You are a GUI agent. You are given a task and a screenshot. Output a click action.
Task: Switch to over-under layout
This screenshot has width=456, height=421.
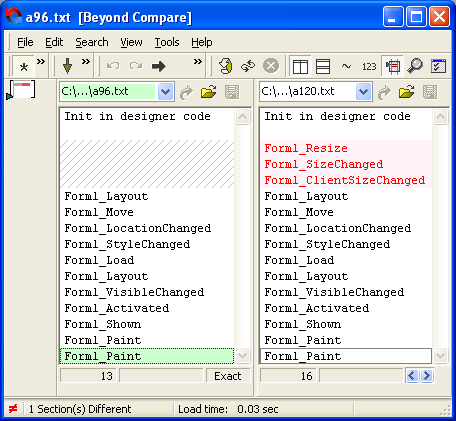point(323,66)
